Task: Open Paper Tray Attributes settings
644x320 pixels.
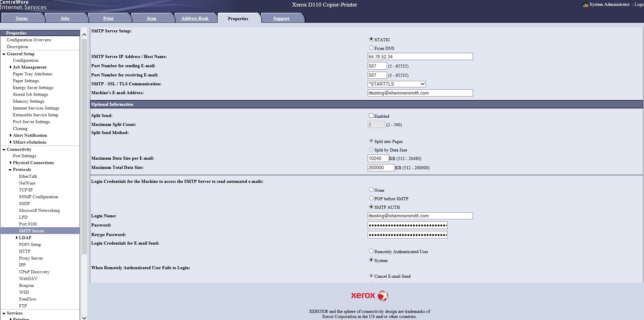Action: pos(33,74)
